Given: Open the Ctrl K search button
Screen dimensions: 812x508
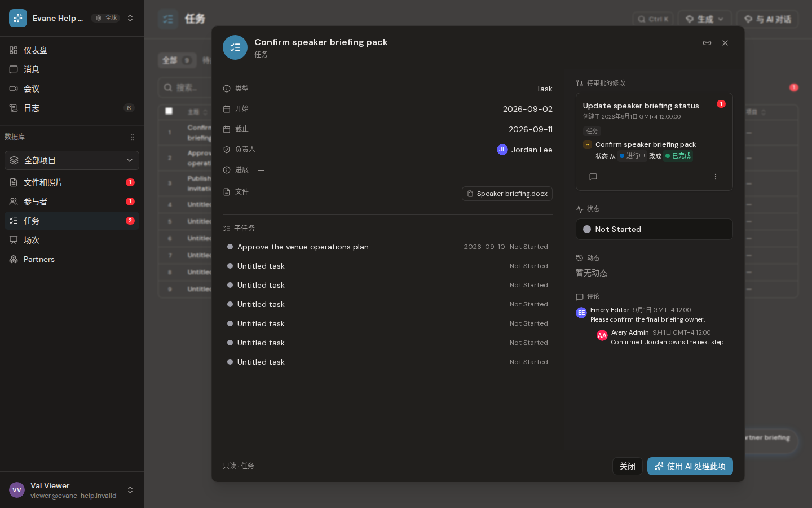Looking at the screenshot, I should pyautogui.click(x=653, y=19).
